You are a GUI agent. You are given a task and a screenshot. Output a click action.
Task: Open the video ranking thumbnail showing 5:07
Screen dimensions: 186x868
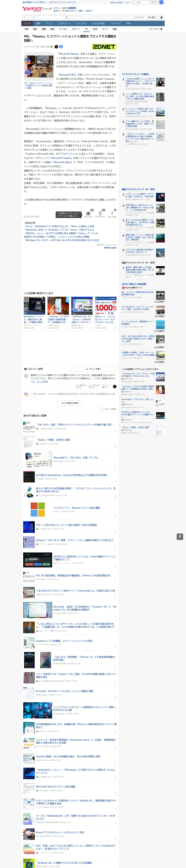(x=160, y=271)
